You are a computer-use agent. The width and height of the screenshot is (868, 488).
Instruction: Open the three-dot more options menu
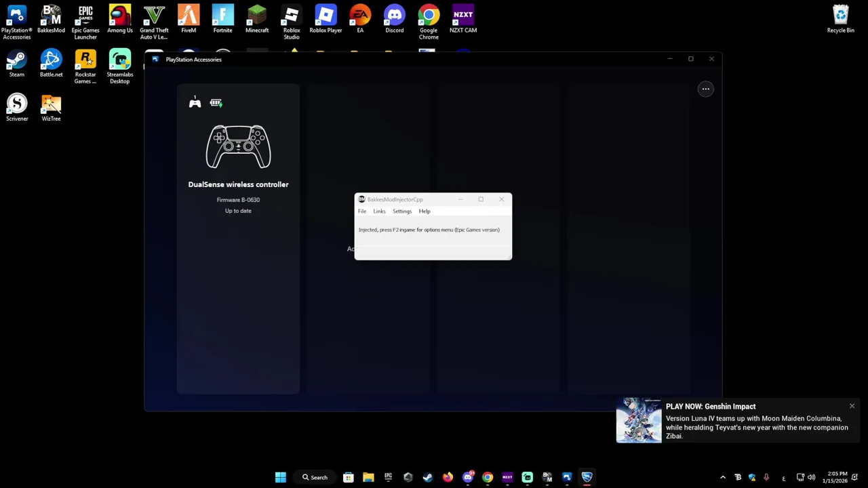[705, 89]
